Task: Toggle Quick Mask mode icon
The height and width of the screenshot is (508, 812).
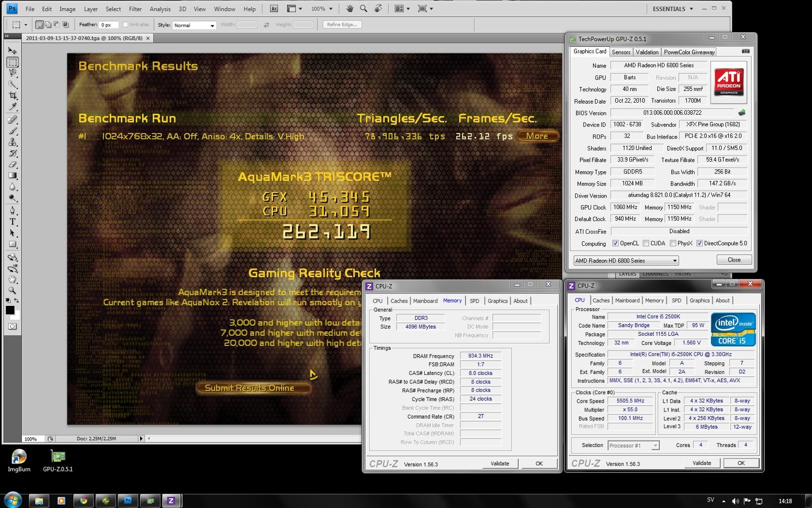Action: (x=13, y=327)
